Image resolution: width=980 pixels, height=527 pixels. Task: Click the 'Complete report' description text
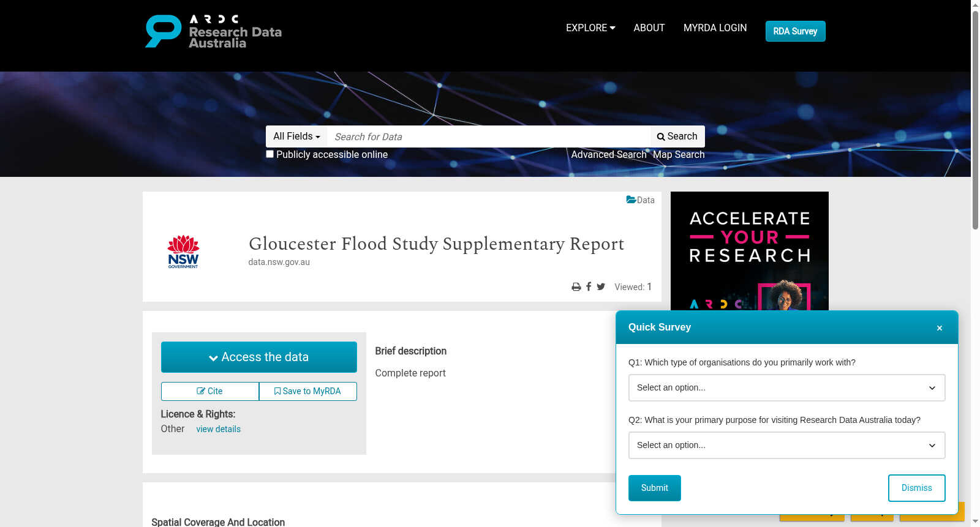point(410,373)
